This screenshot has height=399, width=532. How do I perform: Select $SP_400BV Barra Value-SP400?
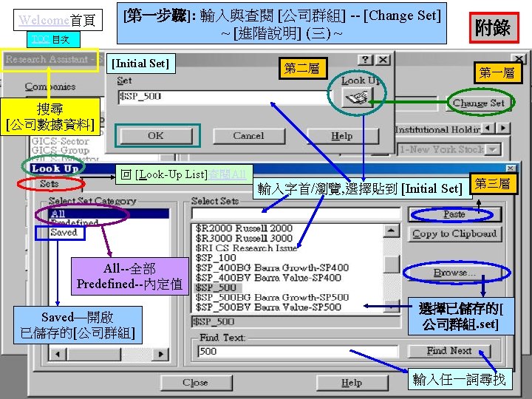click(268, 278)
